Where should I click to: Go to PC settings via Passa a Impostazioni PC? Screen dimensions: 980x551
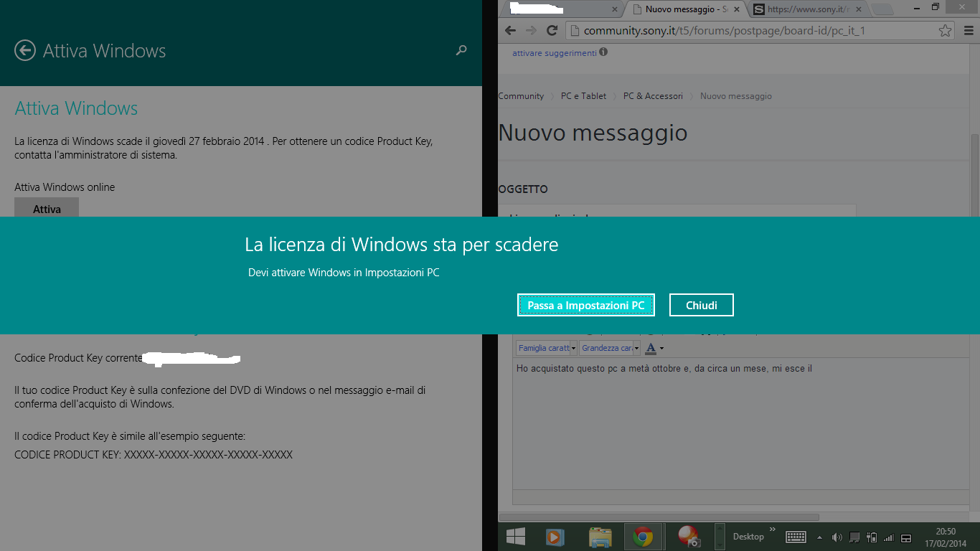pos(586,305)
